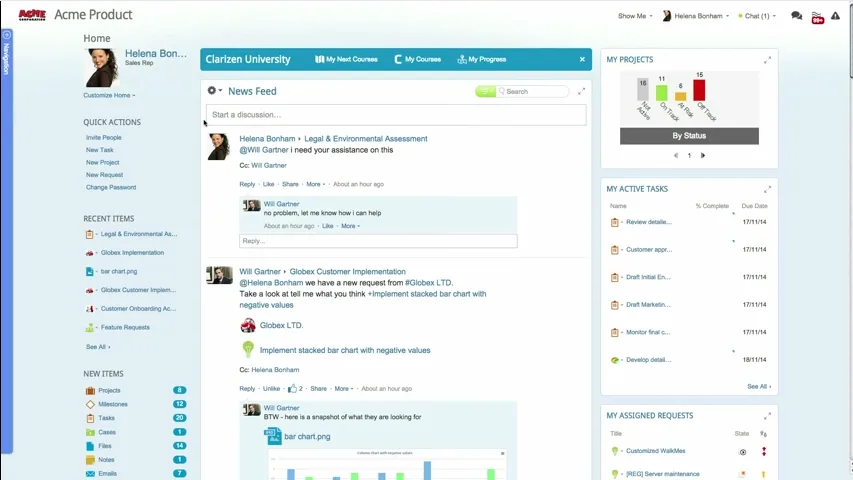The width and height of the screenshot is (853, 480).
Task: Click the News Feed search field
Action: [533, 91]
